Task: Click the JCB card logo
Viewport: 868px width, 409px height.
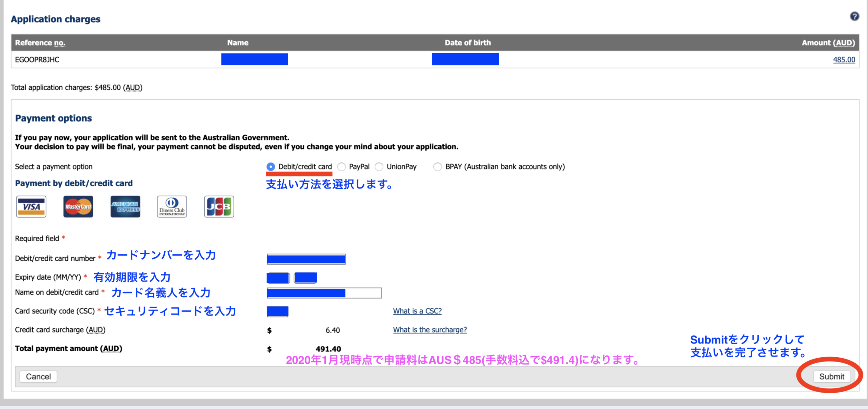Action: 219,207
